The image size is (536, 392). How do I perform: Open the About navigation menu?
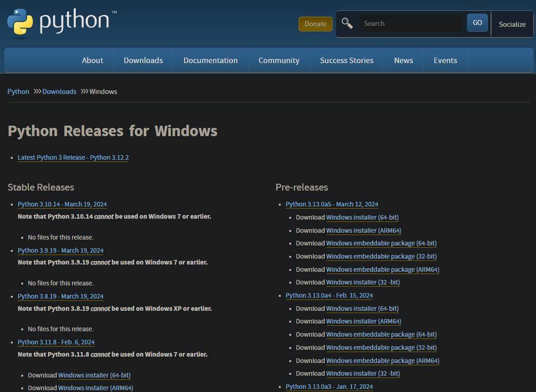pos(93,60)
